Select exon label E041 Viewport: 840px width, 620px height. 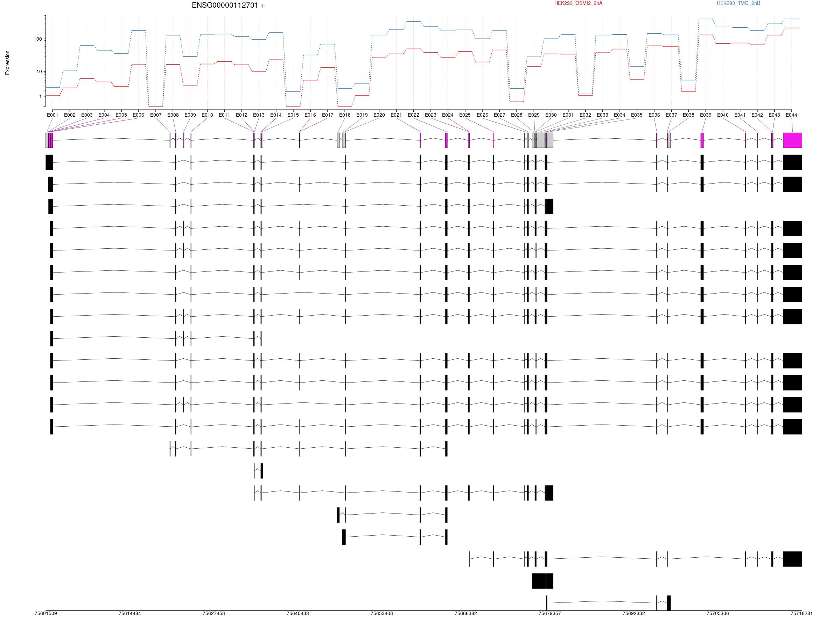pos(740,115)
